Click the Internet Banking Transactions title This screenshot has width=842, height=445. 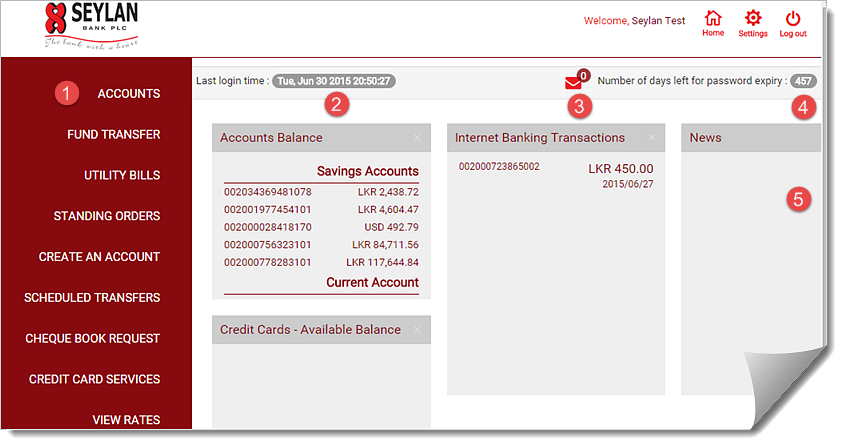[540, 138]
